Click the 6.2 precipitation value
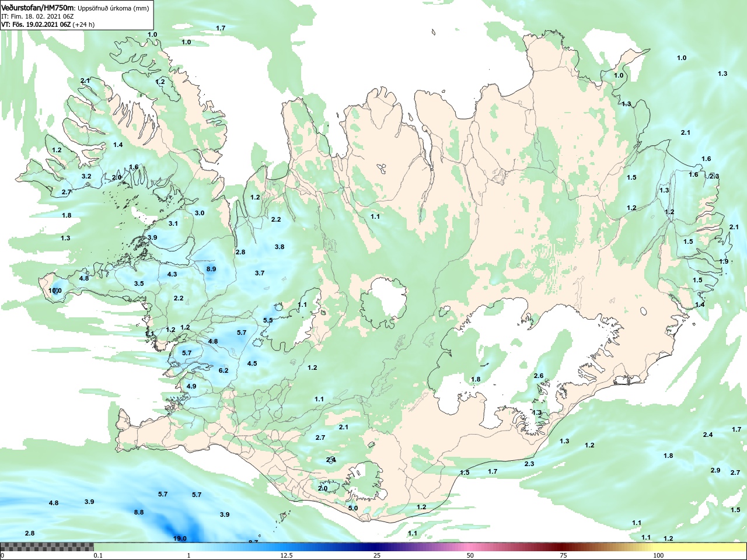This screenshot has height=560, width=747. (224, 370)
